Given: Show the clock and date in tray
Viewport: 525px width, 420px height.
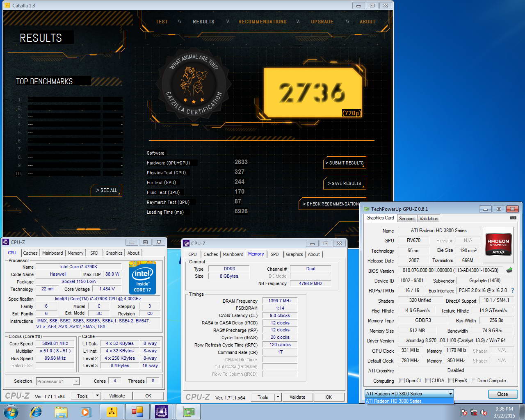Looking at the screenshot, I should click(504, 412).
